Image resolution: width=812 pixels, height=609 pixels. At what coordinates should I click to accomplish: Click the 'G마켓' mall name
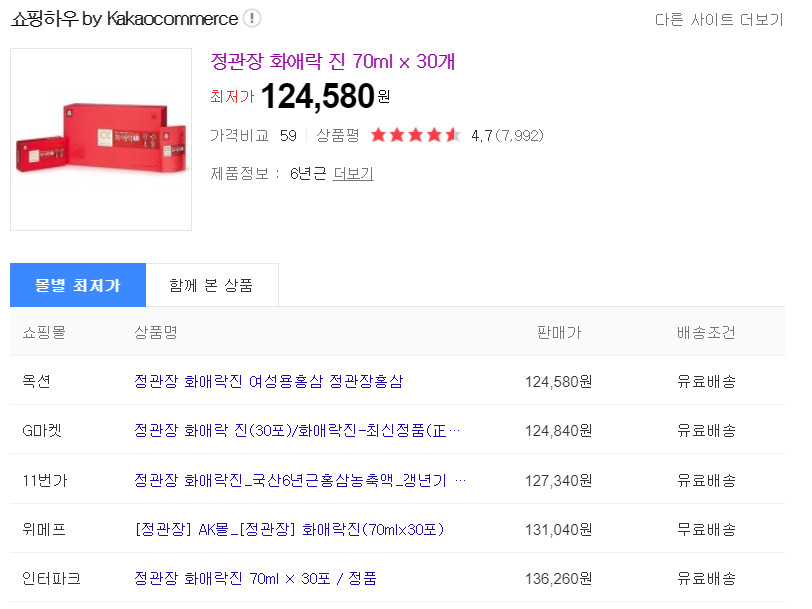pyautogui.click(x=42, y=430)
